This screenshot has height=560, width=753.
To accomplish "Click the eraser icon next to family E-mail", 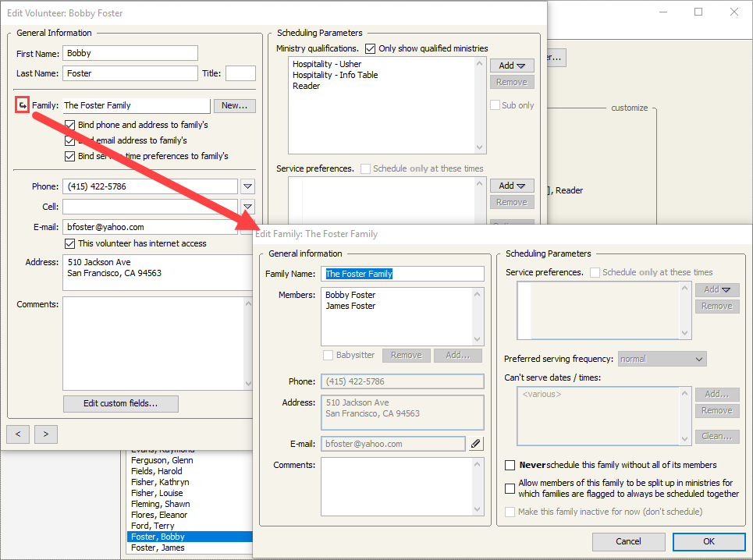I will coord(476,444).
